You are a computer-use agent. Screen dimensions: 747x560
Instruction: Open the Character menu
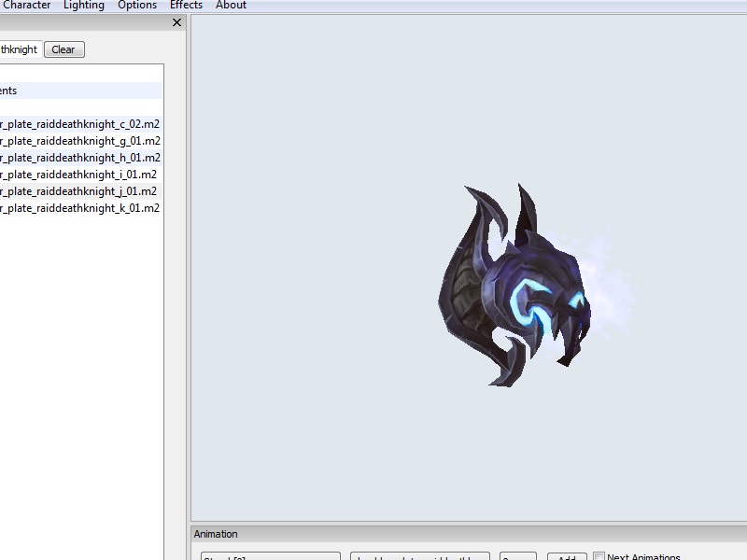pyautogui.click(x=26, y=5)
